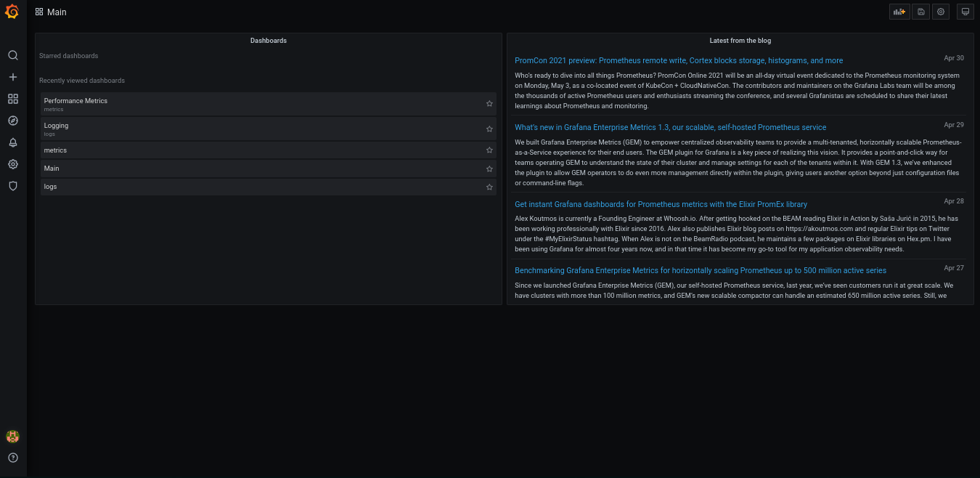980x478 pixels.
Task: Click the Main dashboard title in header
Action: [57, 12]
